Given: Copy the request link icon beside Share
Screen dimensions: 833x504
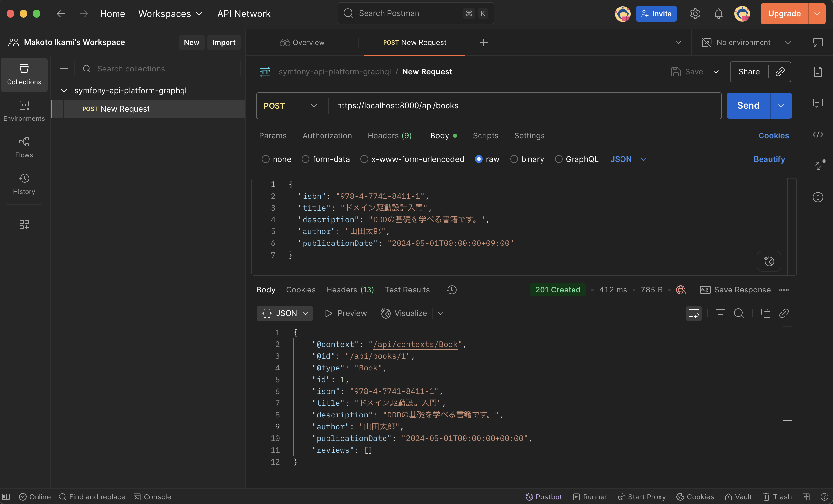Looking at the screenshot, I should click(x=780, y=72).
